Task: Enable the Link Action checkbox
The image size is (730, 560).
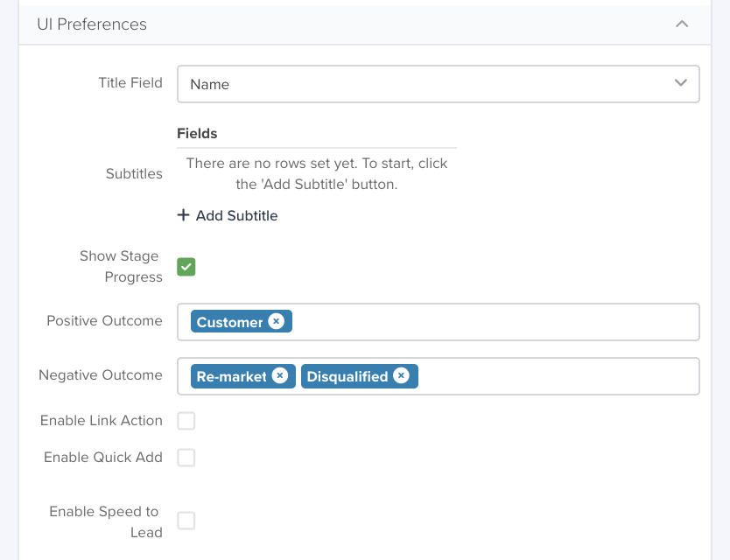Action: click(x=186, y=421)
